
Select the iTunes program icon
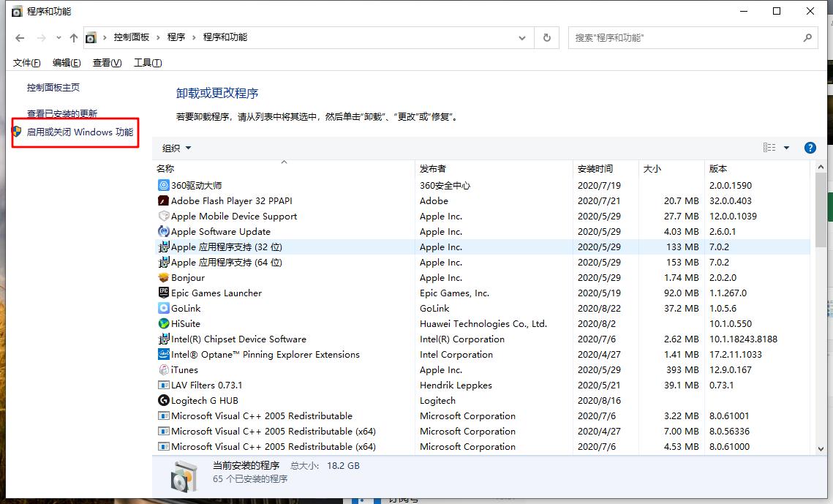coord(164,370)
